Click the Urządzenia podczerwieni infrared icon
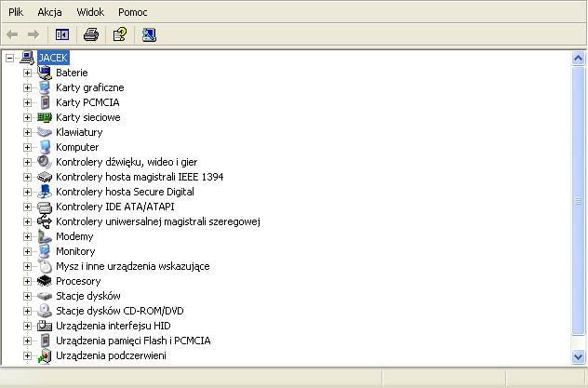Screen dimensions: 588x388 point(45,355)
